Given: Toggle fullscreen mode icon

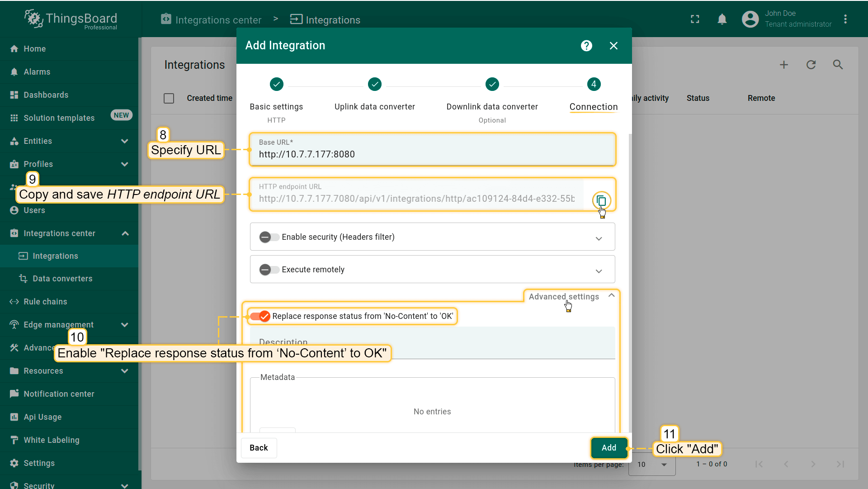Looking at the screenshot, I should pos(695,19).
